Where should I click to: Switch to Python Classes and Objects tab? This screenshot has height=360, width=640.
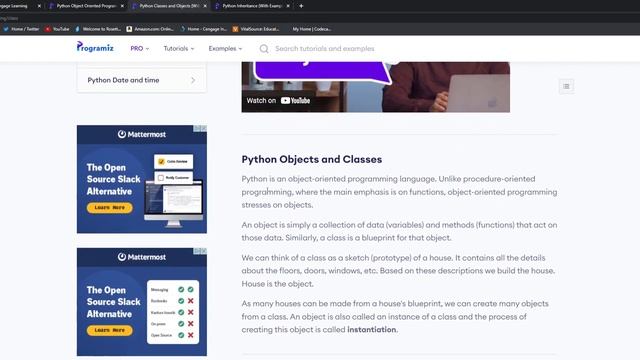(x=169, y=6)
